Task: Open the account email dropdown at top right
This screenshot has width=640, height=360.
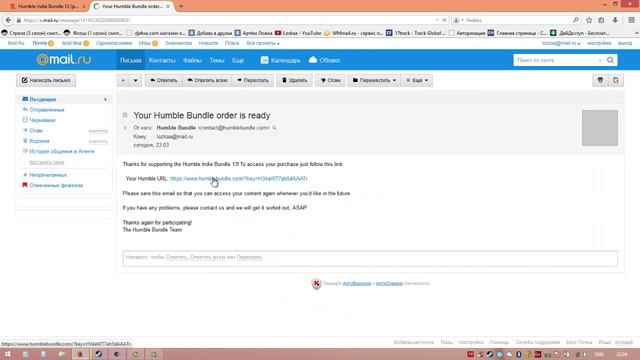Action: point(561,43)
